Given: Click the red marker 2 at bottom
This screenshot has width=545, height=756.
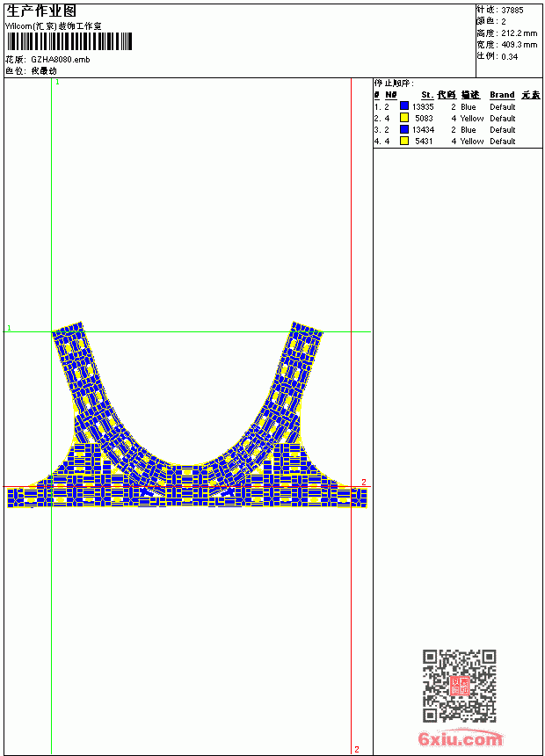Looking at the screenshot, I should (357, 749).
